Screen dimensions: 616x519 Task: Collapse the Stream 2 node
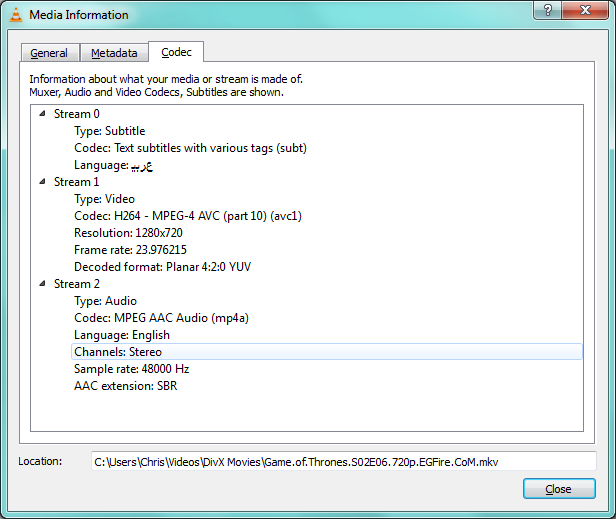[42, 284]
